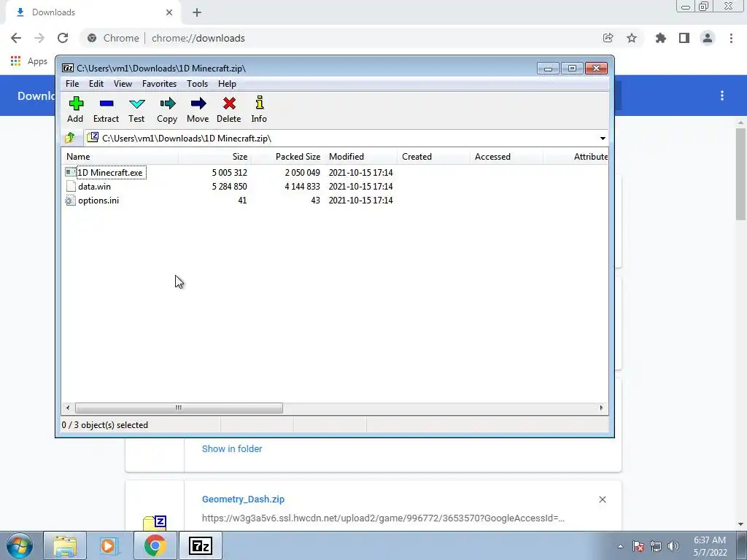Screen dimensions: 747x560
Task: Switch to Chrome taskbar icon
Action: point(155,545)
